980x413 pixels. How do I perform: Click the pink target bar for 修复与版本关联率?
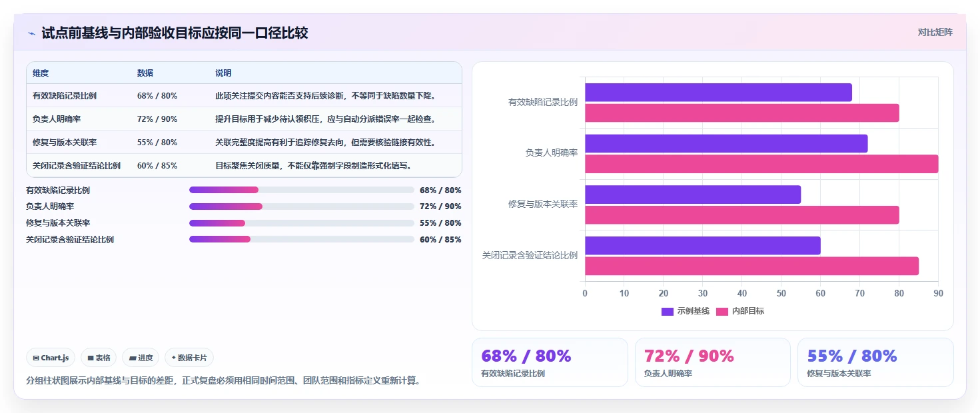742,214
